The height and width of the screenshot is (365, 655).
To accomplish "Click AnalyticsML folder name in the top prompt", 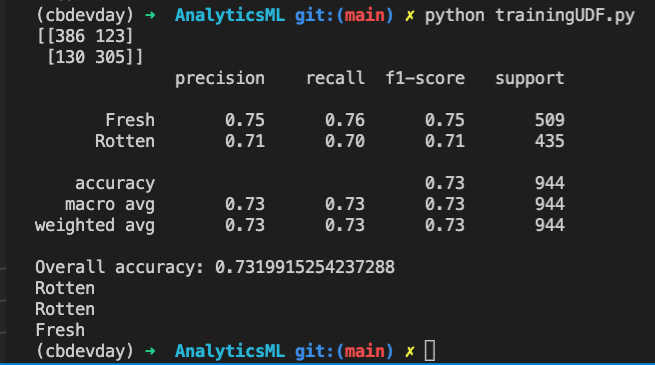I will (x=230, y=15).
